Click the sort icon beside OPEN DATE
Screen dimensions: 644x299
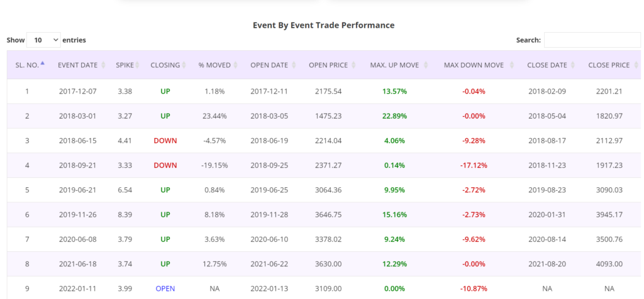click(294, 65)
